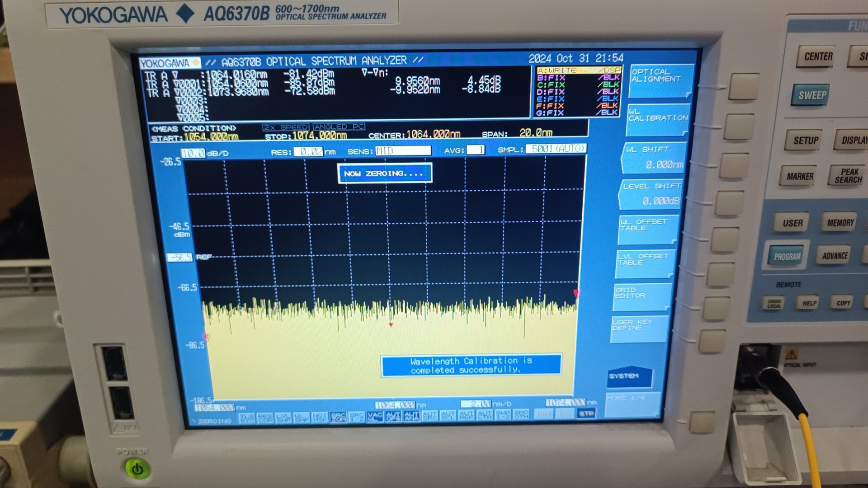This screenshot has width=868, height=488.
Task: Select trace B:FIX in trace list
Action: pyautogui.click(x=578, y=78)
